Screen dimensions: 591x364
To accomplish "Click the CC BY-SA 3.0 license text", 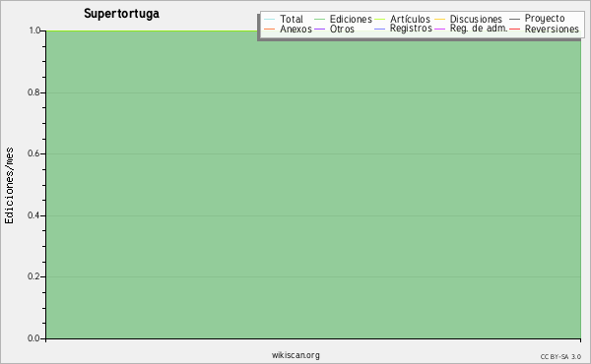I will coord(560,356).
